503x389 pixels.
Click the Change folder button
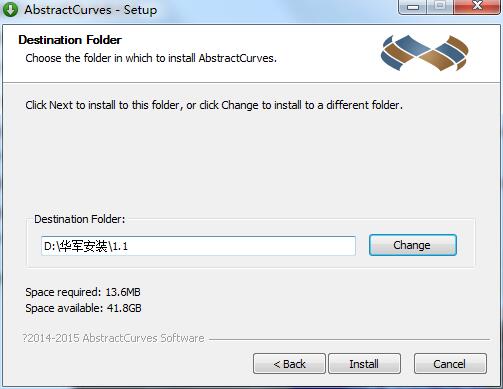412,245
